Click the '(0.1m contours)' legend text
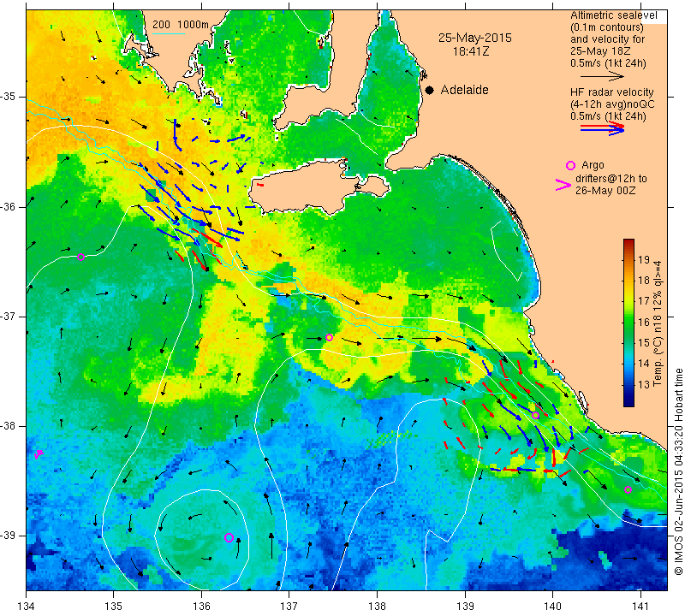The width and height of the screenshot is (685, 616). [x=607, y=27]
